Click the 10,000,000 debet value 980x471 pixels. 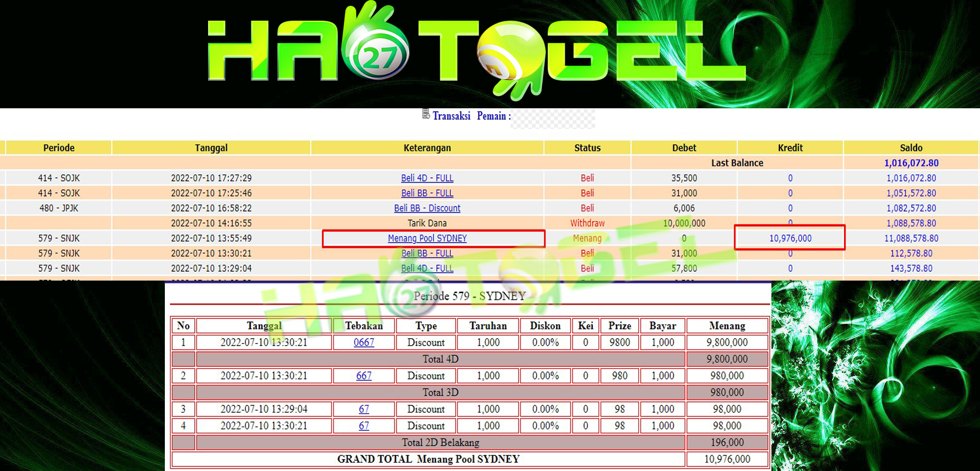click(684, 223)
